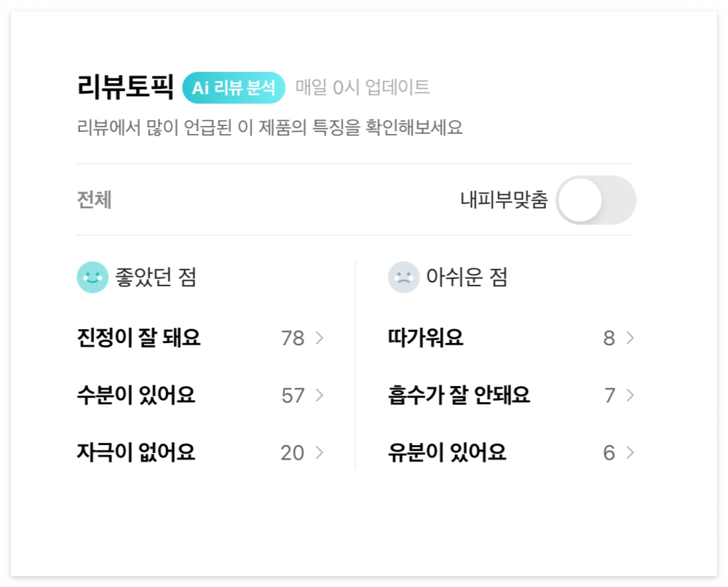The height and width of the screenshot is (587, 728).
Task: Enable the 내피부맞춤 toggle switch
Action: pos(596,200)
